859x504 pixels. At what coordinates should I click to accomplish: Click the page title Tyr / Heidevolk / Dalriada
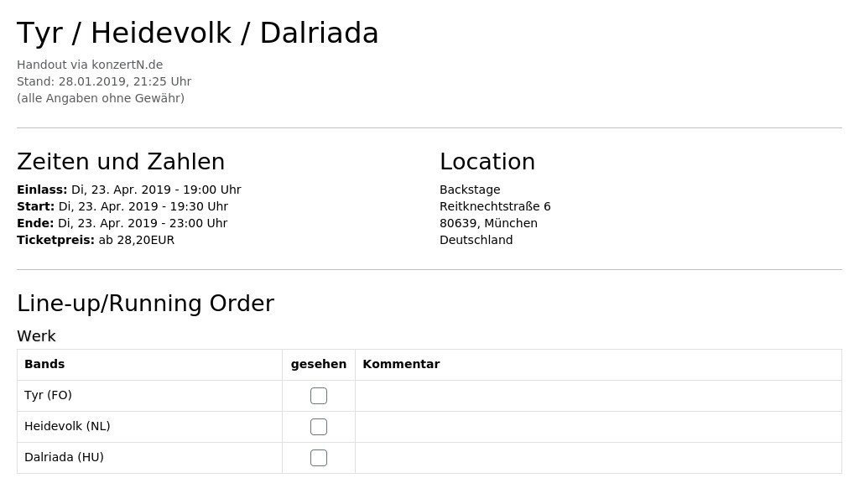click(x=198, y=33)
